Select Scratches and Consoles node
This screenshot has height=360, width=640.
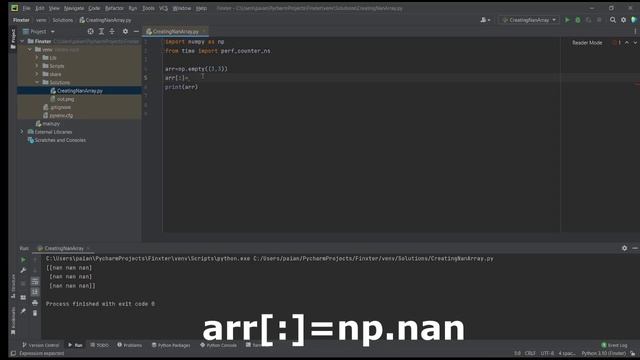(x=56, y=140)
